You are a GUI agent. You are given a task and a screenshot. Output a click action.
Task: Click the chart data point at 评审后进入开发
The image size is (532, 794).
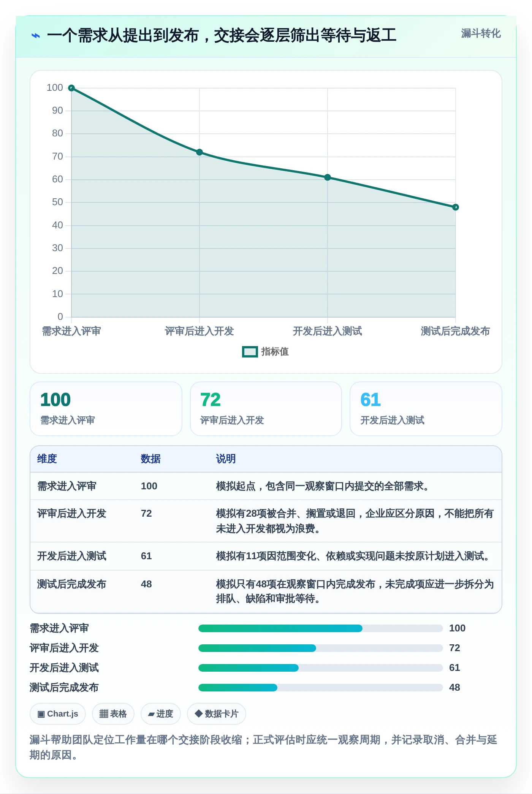pyautogui.click(x=199, y=152)
